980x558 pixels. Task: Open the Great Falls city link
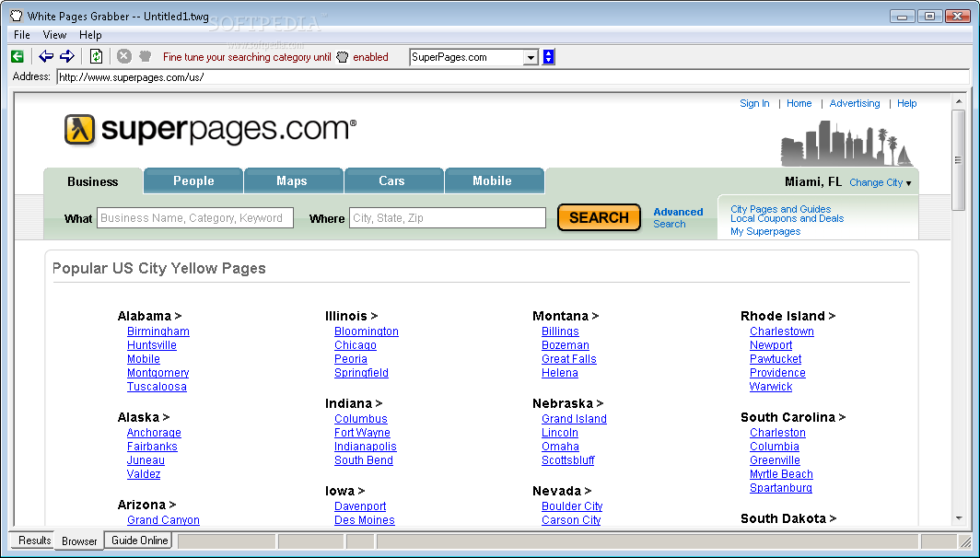pyautogui.click(x=569, y=359)
